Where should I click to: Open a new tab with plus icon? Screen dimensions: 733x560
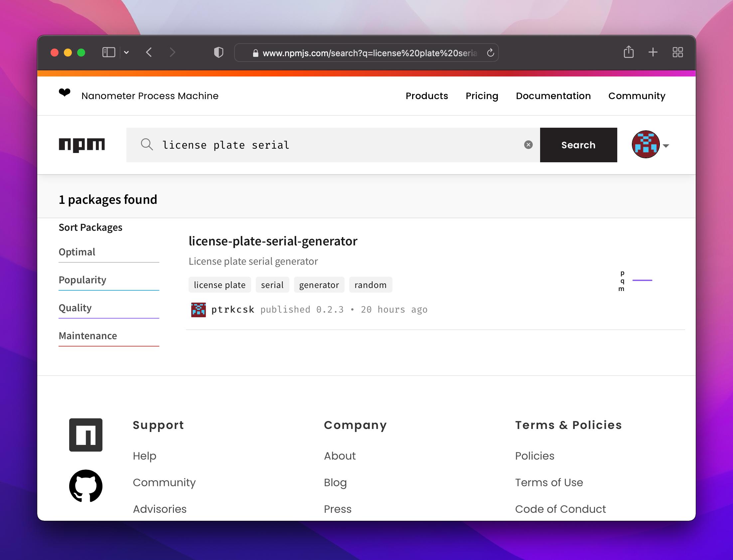[653, 52]
